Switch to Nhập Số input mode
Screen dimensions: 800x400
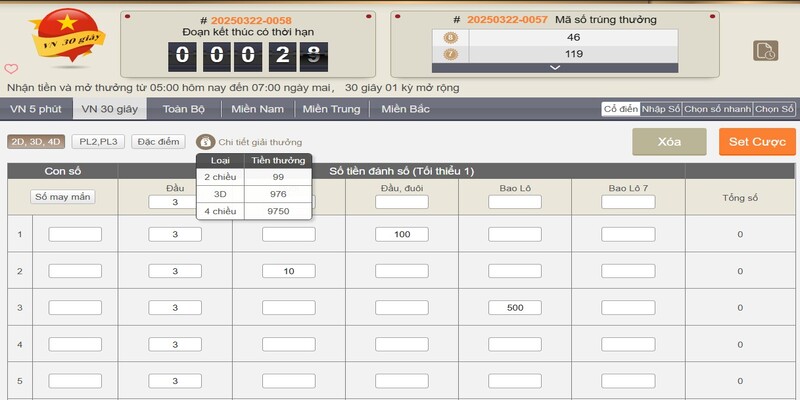pyautogui.click(x=660, y=109)
